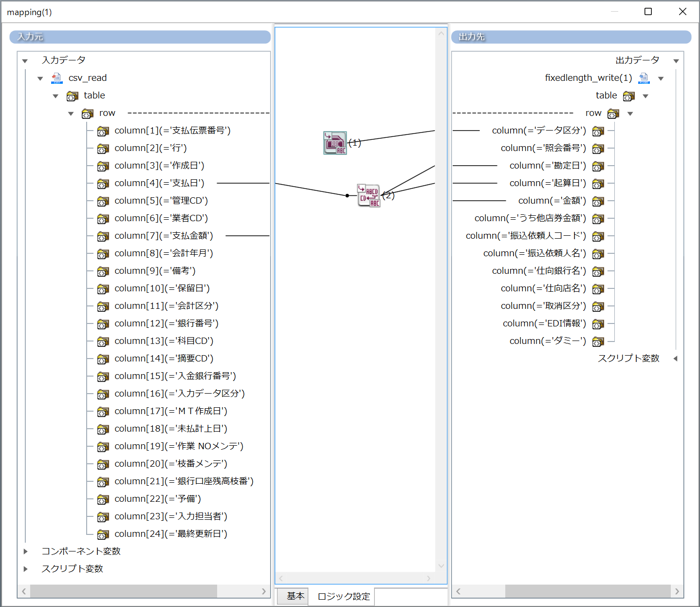
Task: Select column[19](='作業 NOメンテ') row
Action: (x=179, y=446)
